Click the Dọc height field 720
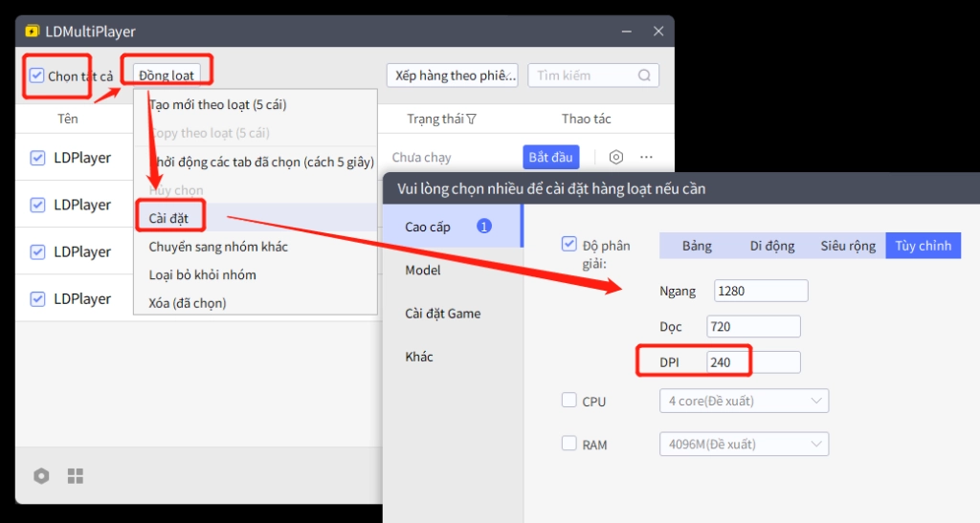The height and width of the screenshot is (523, 980). 753,326
